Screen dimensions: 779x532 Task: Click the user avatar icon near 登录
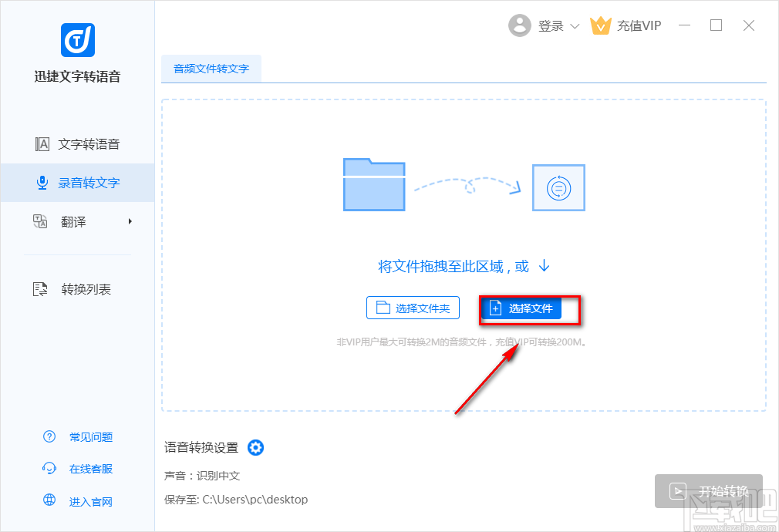[x=520, y=25]
